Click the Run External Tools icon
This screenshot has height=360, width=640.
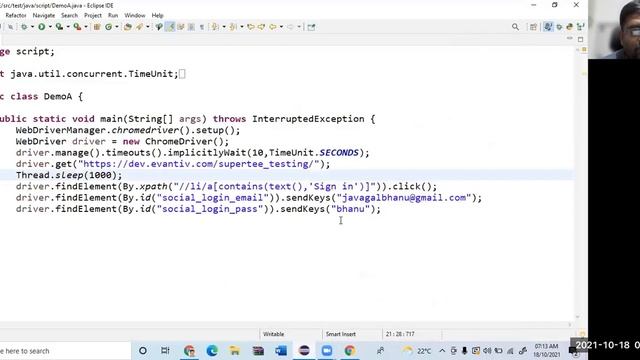pos(77,27)
